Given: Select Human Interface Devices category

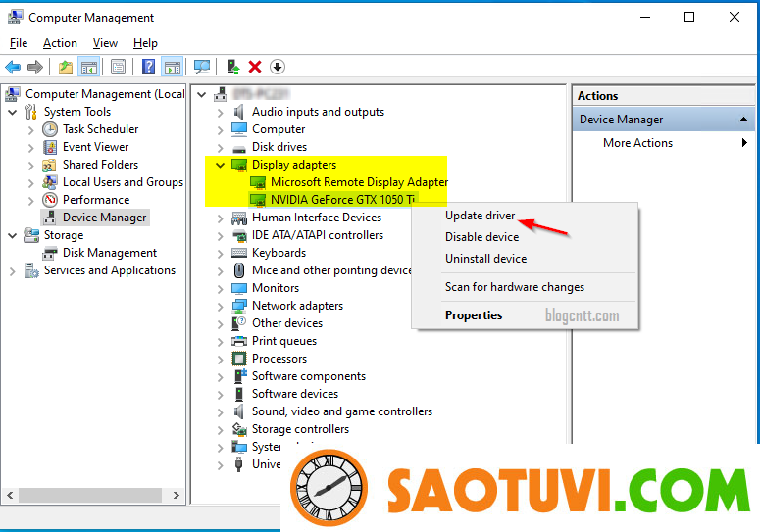Looking at the screenshot, I should (317, 218).
